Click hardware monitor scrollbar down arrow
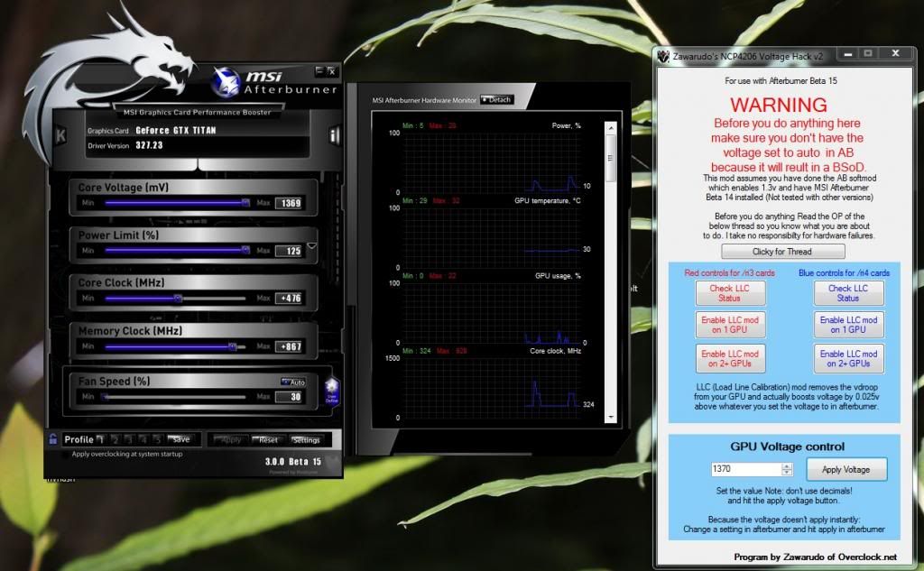 click(611, 417)
